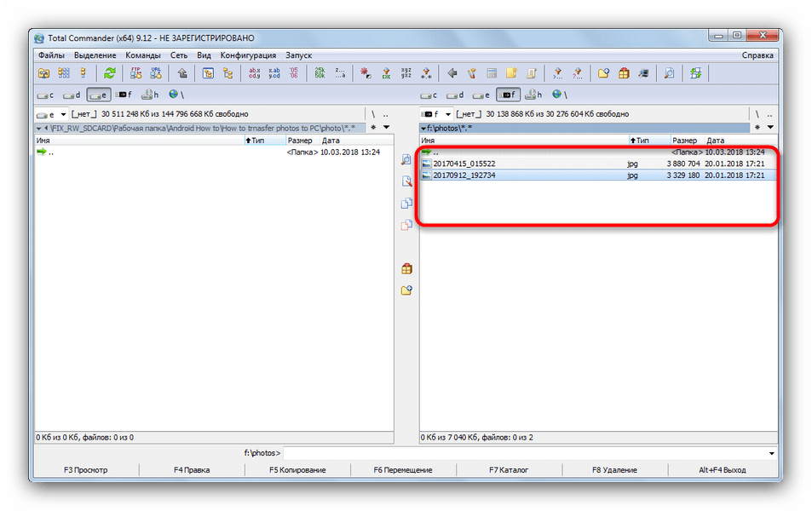The width and height of the screenshot is (812, 511).
Task: Open the Выделение menu
Action: tap(95, 55)
